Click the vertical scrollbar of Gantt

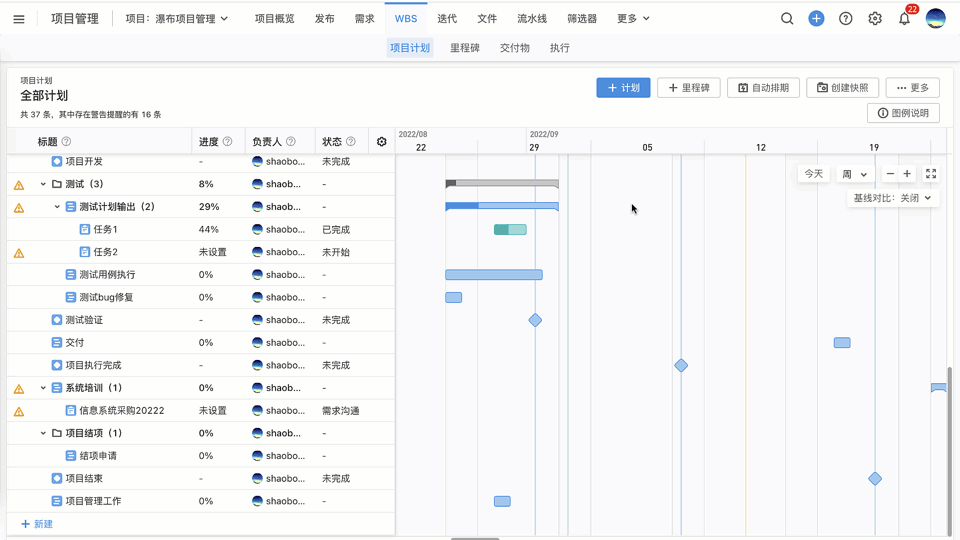click(x=950, y=450)
